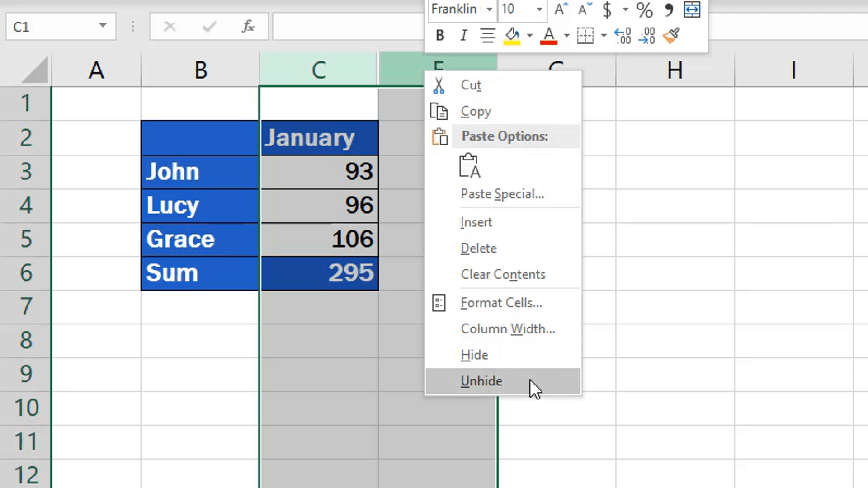Image resolution: width=868 pixels, height=488 pixels.
Task: Apply bold formatting from the mini toolbar
Action: coord(439,36)
